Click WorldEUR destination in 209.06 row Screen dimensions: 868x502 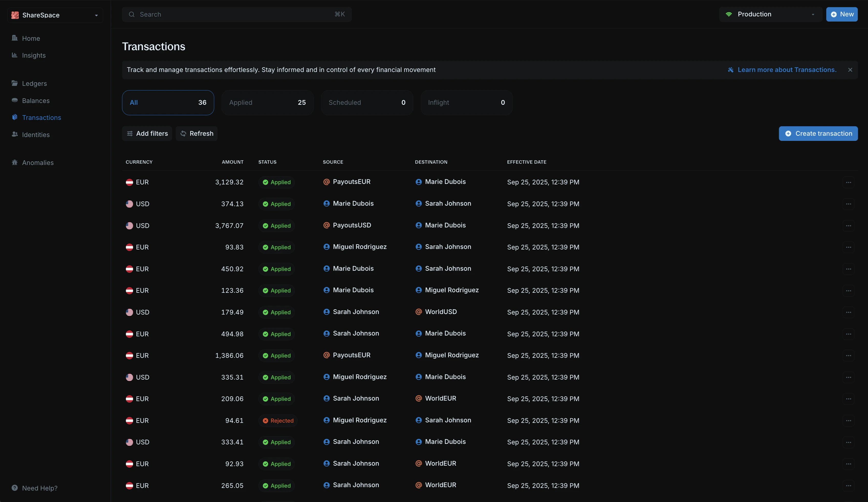440,398
